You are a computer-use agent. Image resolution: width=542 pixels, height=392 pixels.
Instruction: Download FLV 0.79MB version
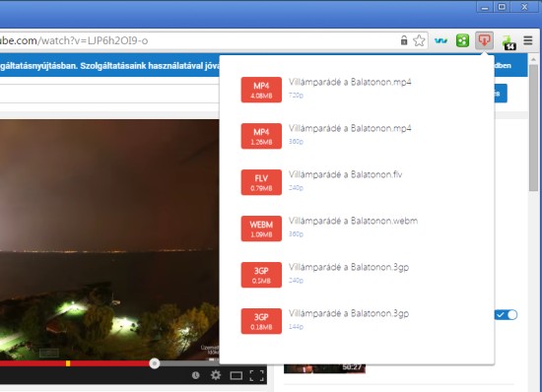261,182
